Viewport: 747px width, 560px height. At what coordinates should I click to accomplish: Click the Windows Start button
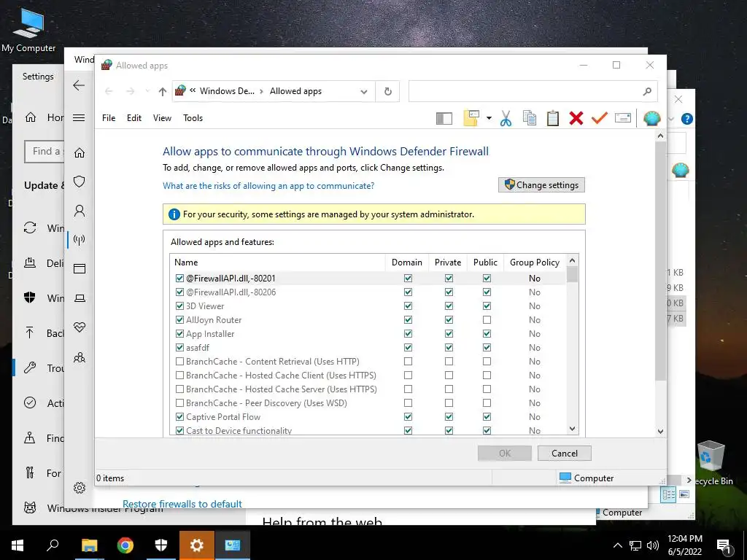tap(18, 545)
